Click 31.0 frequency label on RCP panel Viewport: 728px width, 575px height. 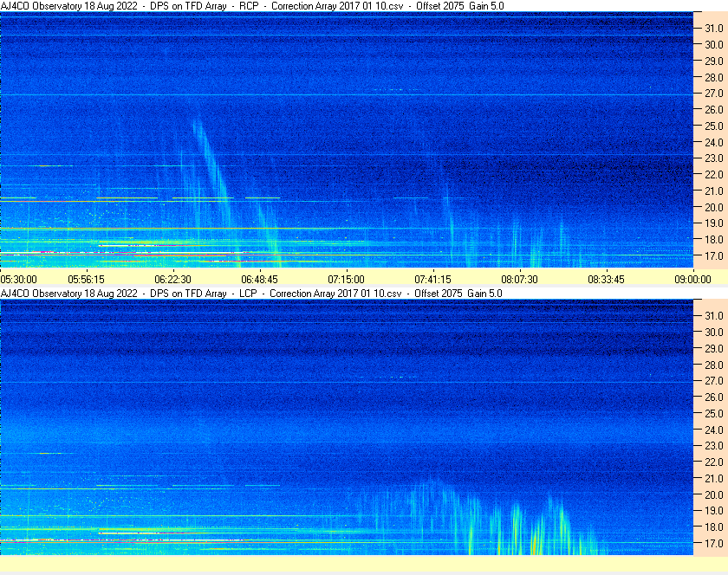pyautogui.click(x=713, y=28)
